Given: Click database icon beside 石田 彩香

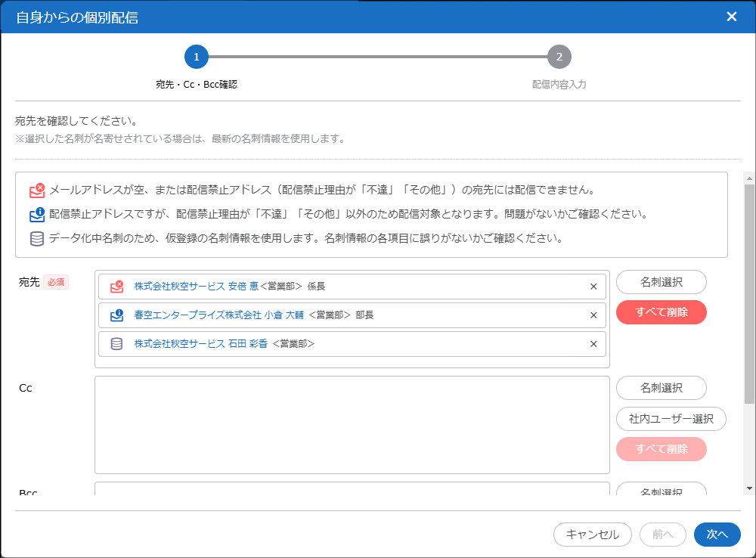Looking at the screenshot, I should [x=116, y=344].
